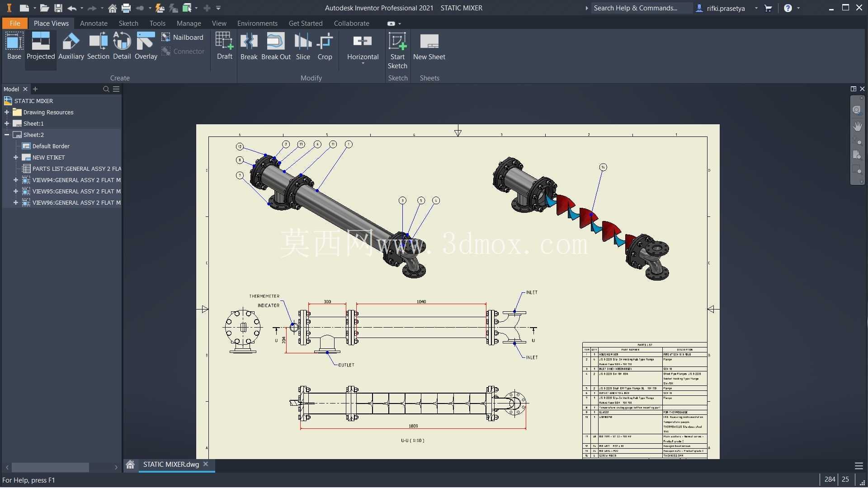Switch to the Annotate tab

94,23
